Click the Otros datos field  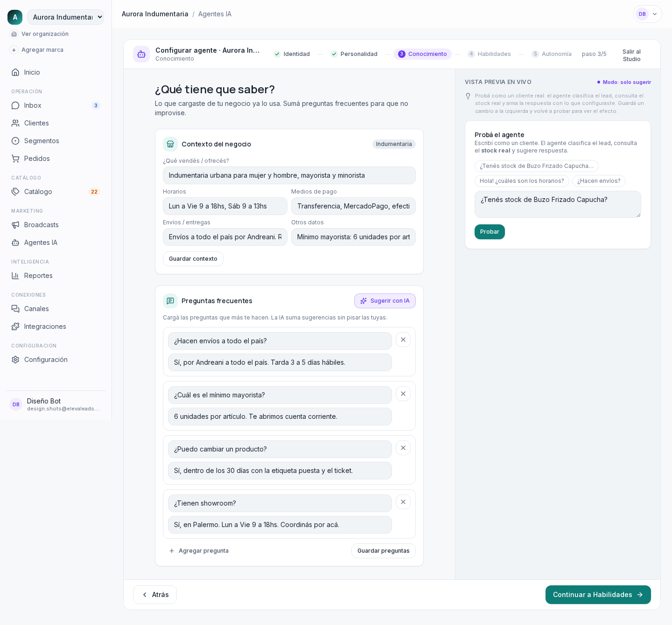coord(353,237)
